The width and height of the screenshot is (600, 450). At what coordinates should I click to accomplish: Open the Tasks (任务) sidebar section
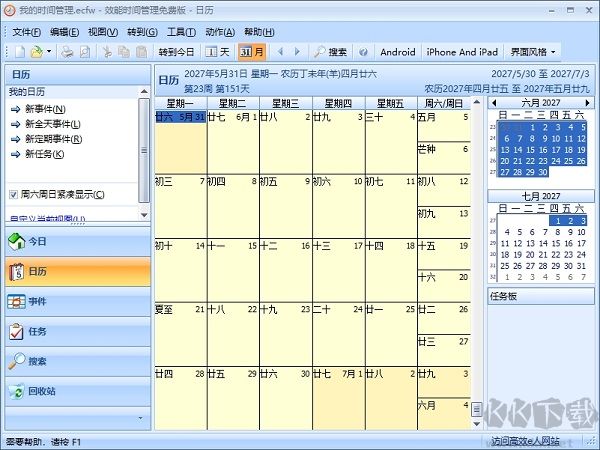(77, 331)
